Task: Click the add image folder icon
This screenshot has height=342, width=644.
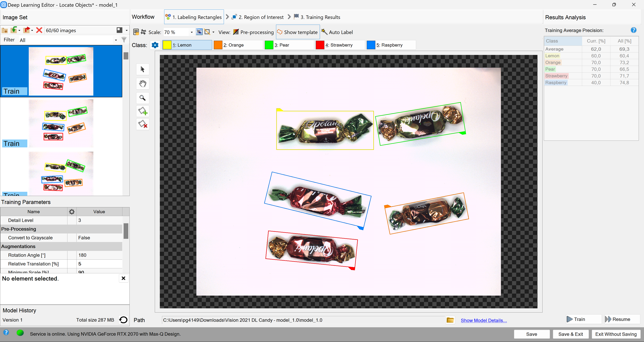Action: pyautogui.click(x=5, y=30)
